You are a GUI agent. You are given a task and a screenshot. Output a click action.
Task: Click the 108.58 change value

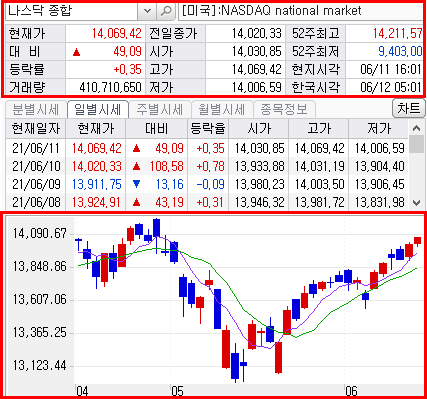pyautogui.click(x=167, y=166)
